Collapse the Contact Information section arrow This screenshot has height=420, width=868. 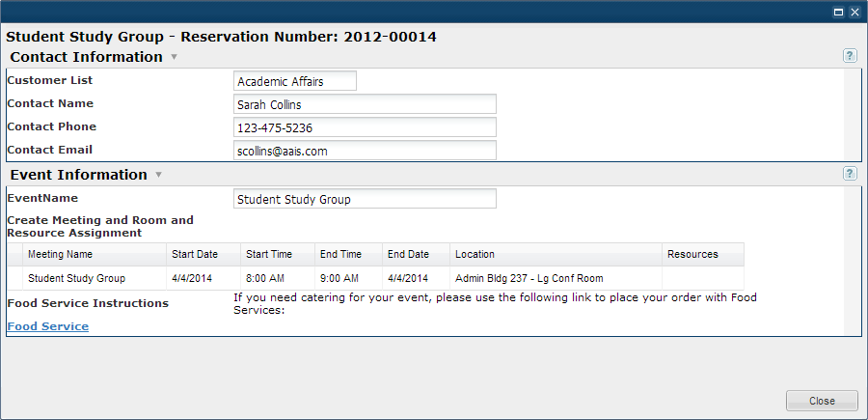pyautogui.click(x=174, y=57)
